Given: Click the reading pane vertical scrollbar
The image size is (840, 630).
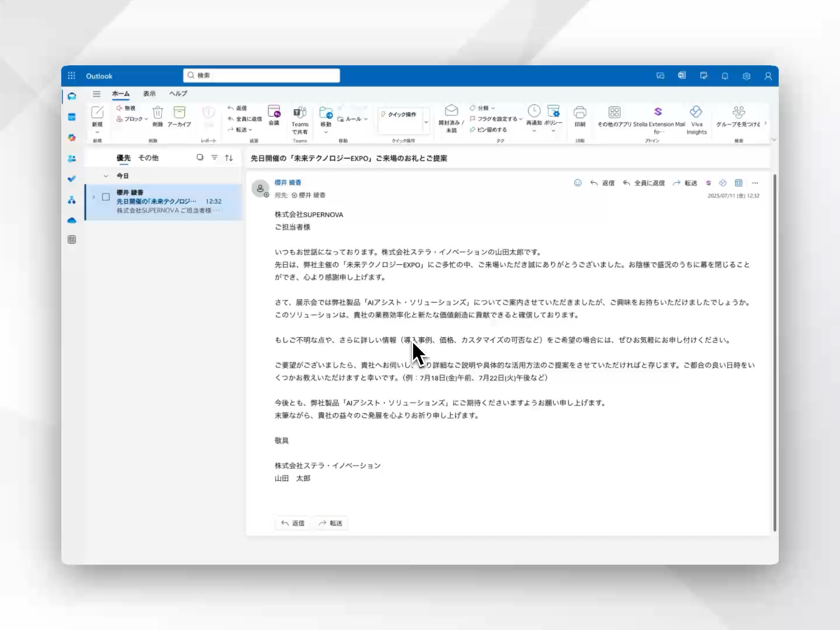Looking at the screenshot, I should coord(775,352).
